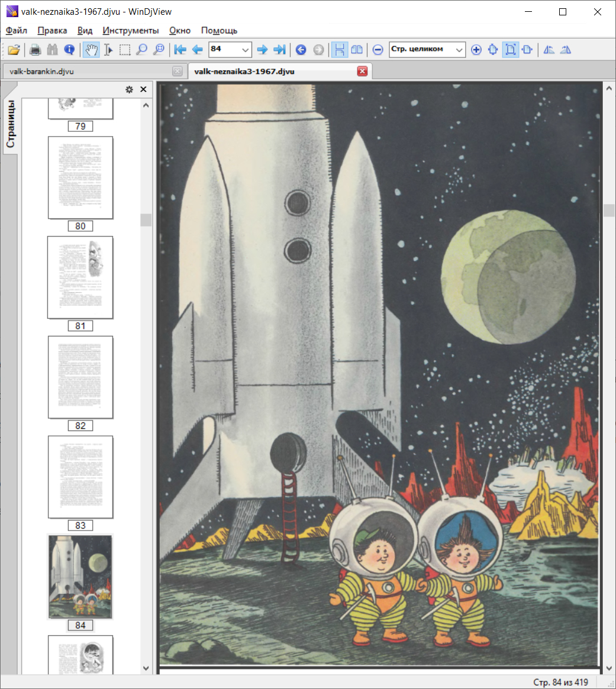Select the rectangle selection tool
The height and width of the screenshot is (689, 616).
(125, 50)
